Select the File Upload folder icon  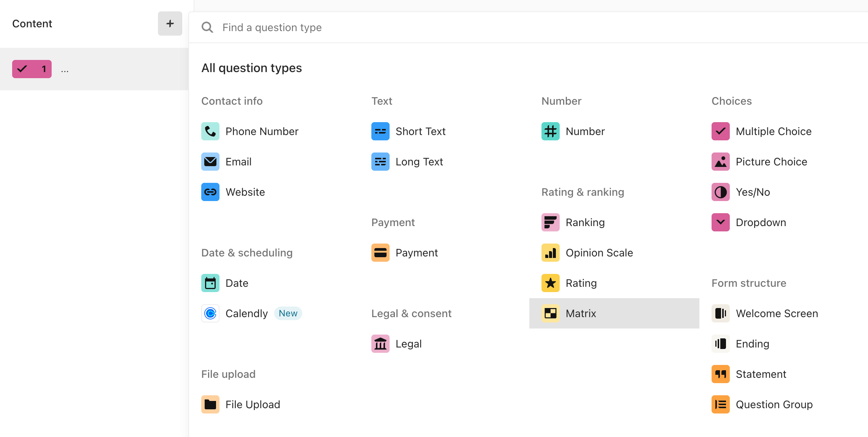pyautogui.click(x=210, y=404)
